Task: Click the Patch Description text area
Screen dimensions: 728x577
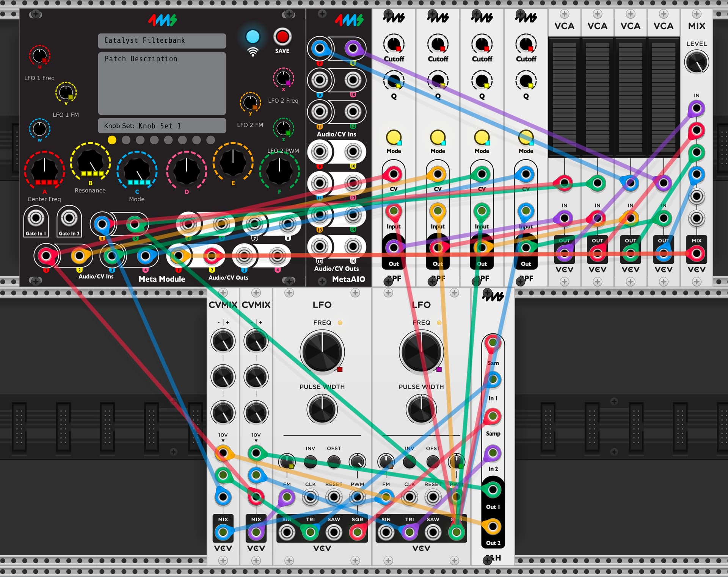Action: point(162,83)
